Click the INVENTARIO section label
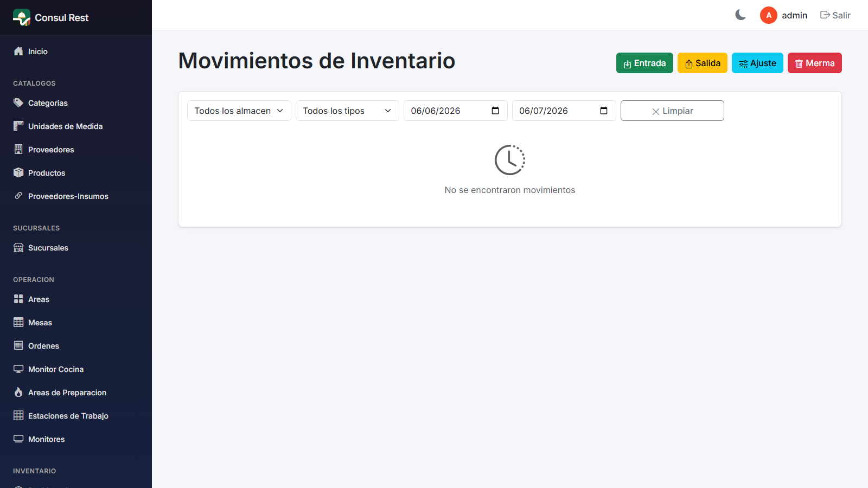The width and height of the screenshot is (868, 488). (x=35, y=471)
